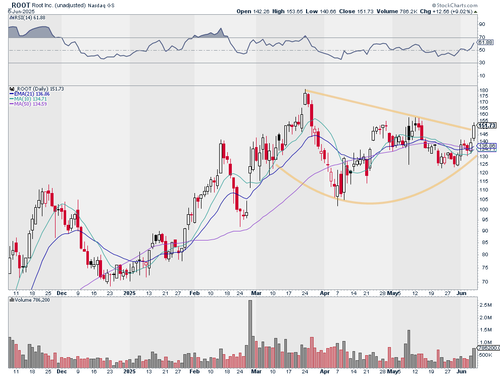Click the blue 136.86 EMA tag on price axis
The image size is (500, 376).
click(x=487, y=145)
